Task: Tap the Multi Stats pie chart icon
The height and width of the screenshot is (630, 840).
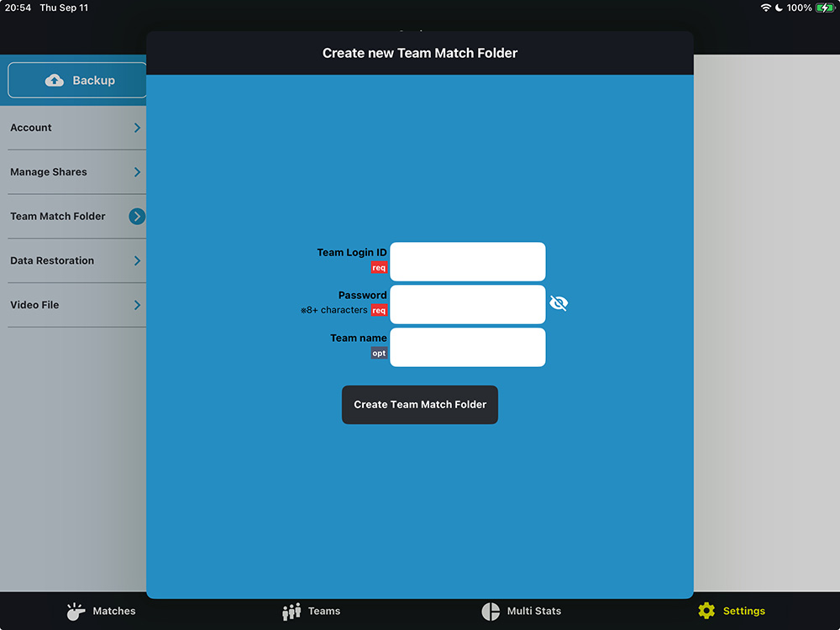Action: click(491, 612)
